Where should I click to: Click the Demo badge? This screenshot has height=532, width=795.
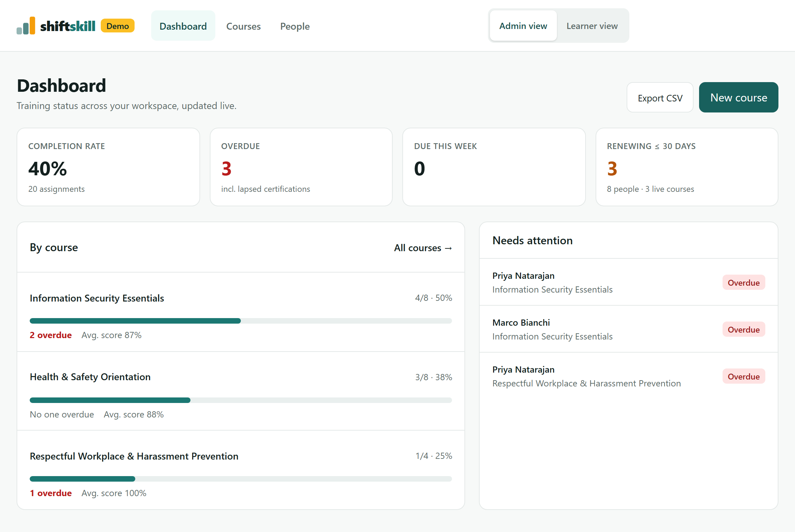point(118,26)
